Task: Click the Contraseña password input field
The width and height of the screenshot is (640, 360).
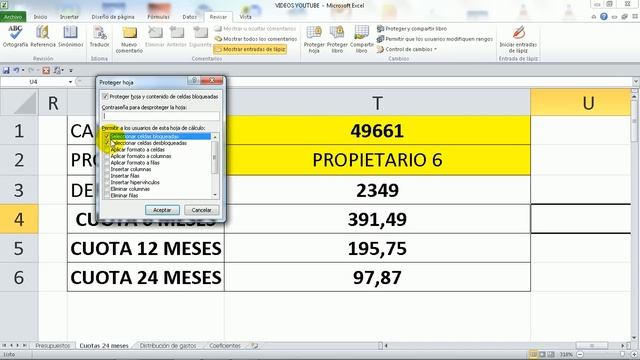Action: pyautogui.click(x=160, y=116)
